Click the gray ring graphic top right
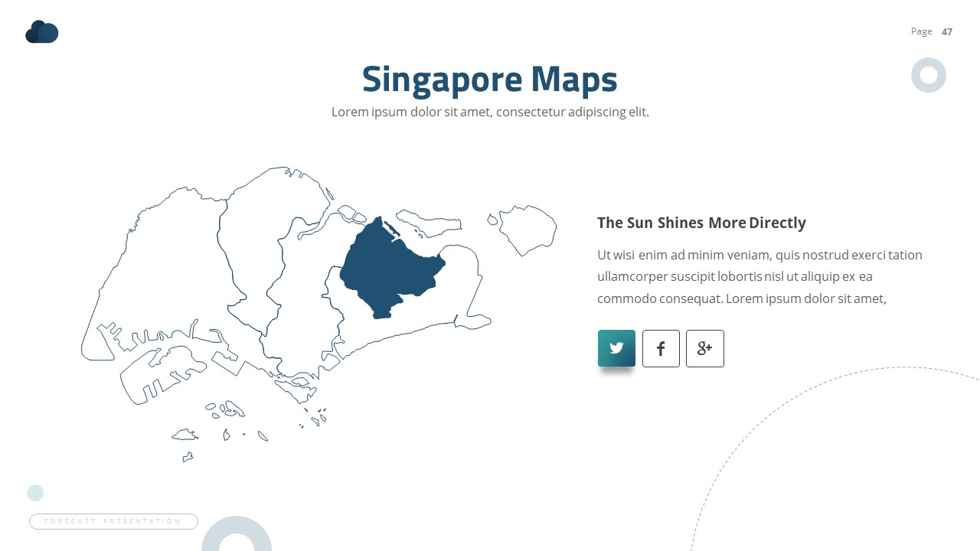The height and width of the screenshot is (551, 980). pos(928,75)
